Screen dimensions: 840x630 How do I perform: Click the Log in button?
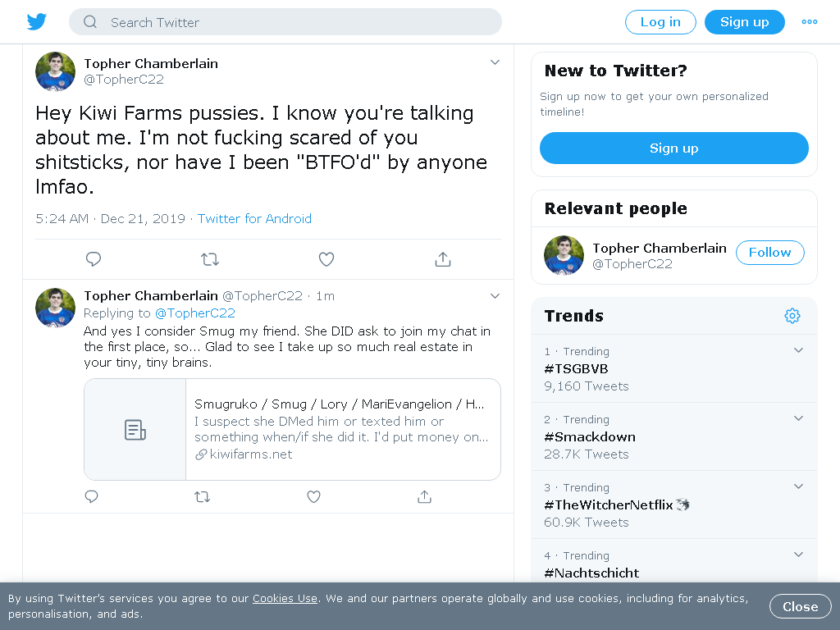coord(660,22)
